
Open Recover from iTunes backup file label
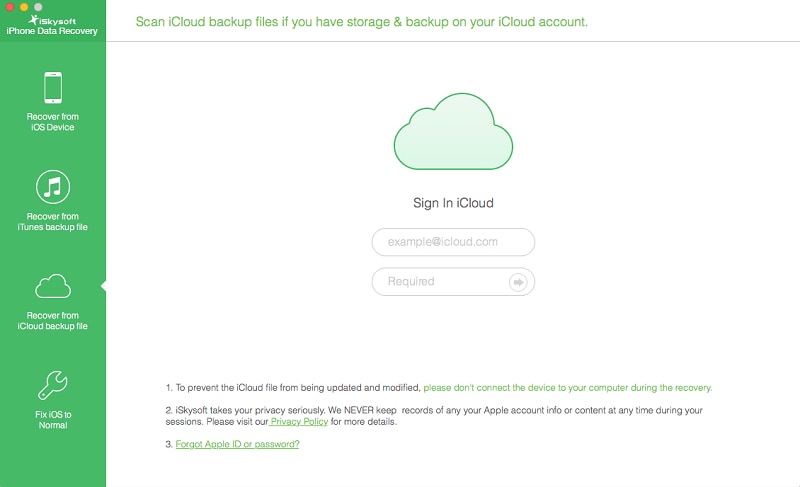point(53,222)
